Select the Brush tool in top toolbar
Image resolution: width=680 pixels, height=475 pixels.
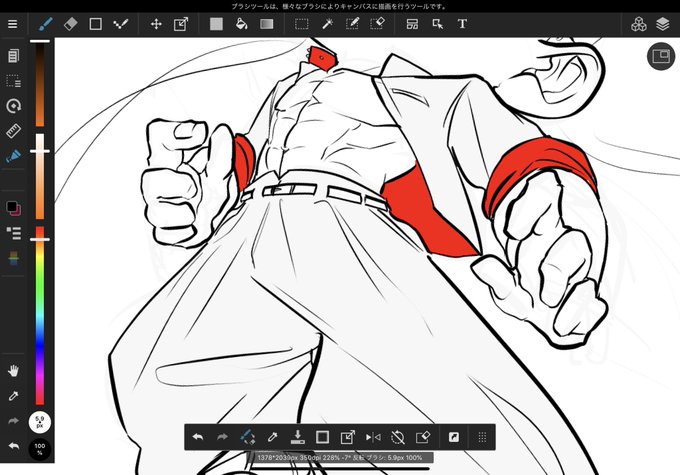46,24
